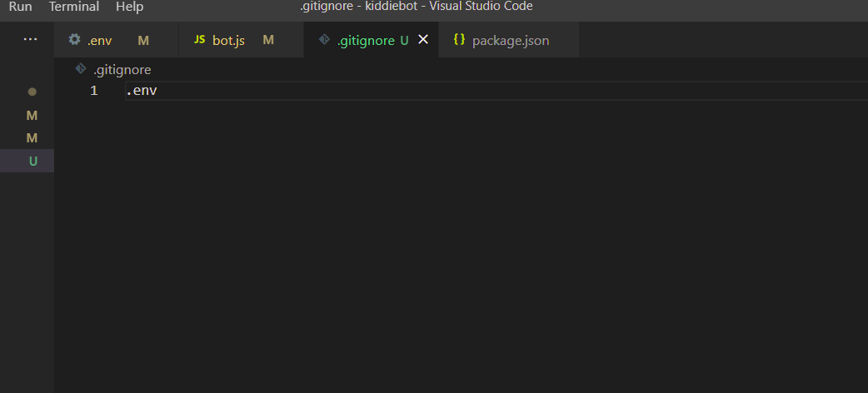Viewport: 868px width, 393px height.
Task: Click the M status badge on bot.js tab
Action: point(268,40)
